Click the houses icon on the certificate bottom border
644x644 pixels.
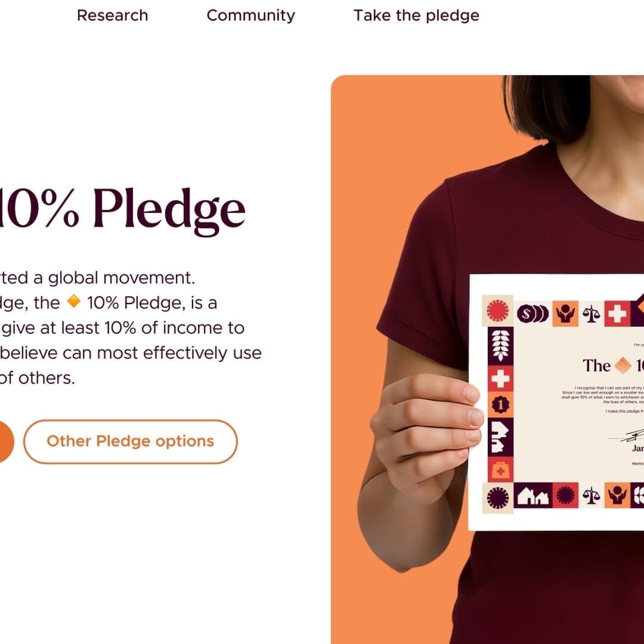(x=533, y=496)
